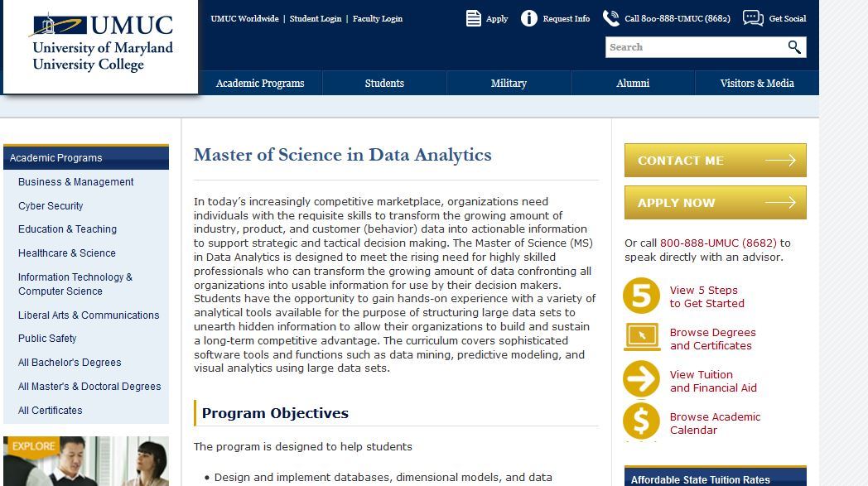Click the gold laptop Browse Degrees icon
Viewport: 868px width, 486px height.
[x=641, y=338]
